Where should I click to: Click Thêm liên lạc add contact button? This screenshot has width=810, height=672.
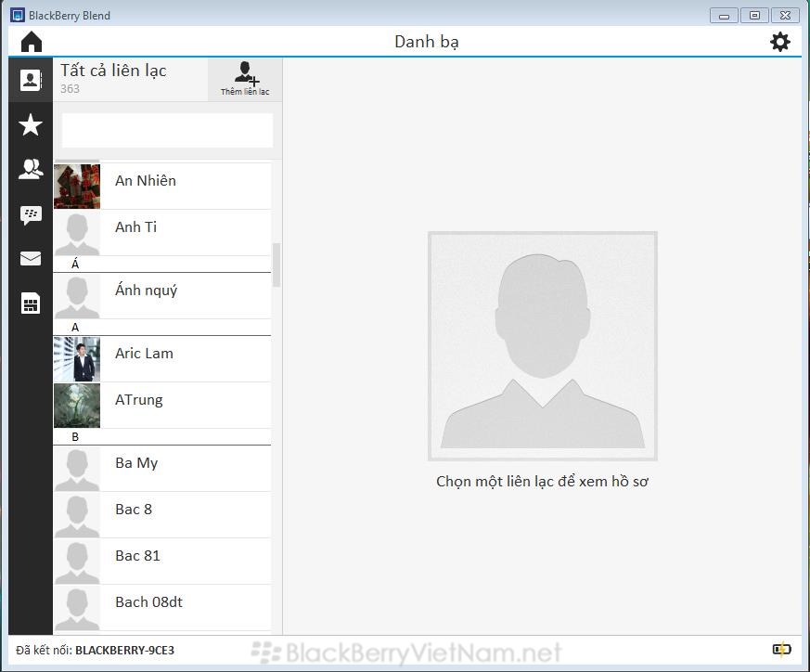pyautogui.click(x=245, y=79)
